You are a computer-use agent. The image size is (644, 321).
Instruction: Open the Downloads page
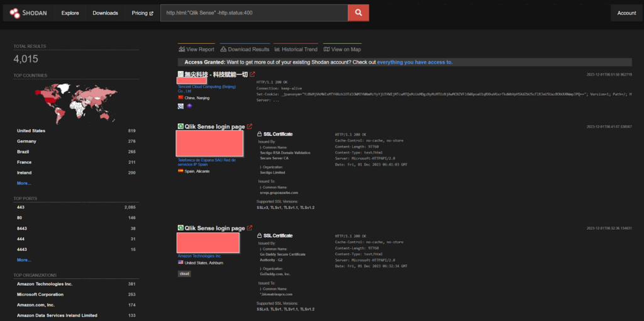click(x=105, y=13)
